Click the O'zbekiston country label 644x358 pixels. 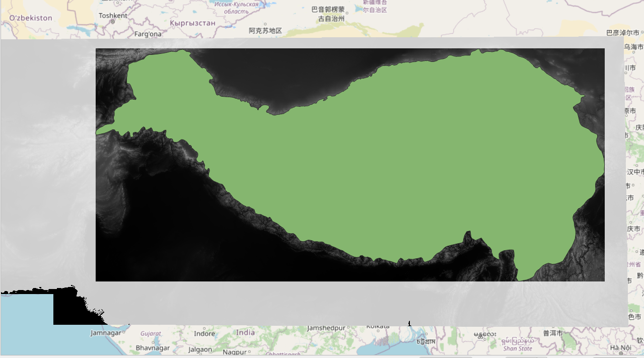pos(31,18)
